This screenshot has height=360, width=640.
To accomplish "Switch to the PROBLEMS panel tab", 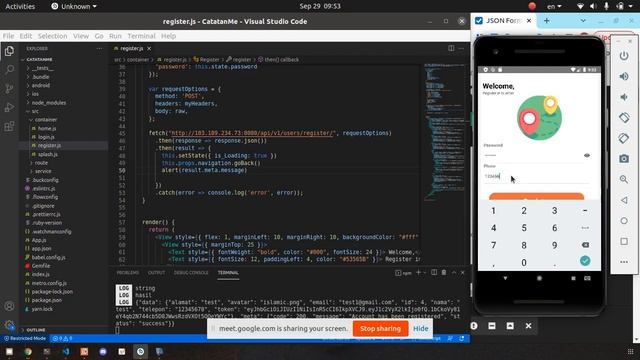I will pos(128,273).
